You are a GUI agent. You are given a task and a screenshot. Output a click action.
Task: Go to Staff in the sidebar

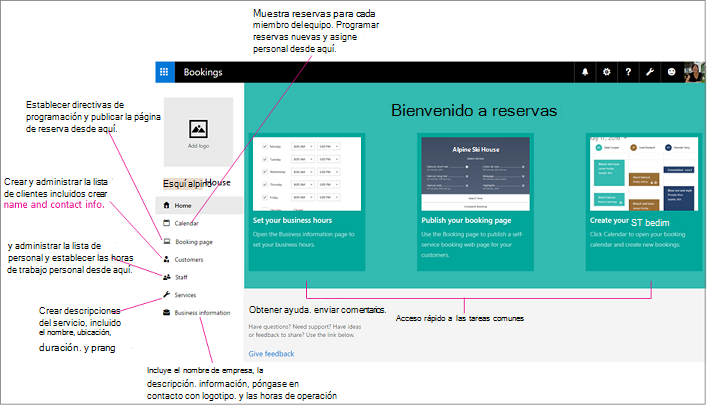[x=182, y=277]
